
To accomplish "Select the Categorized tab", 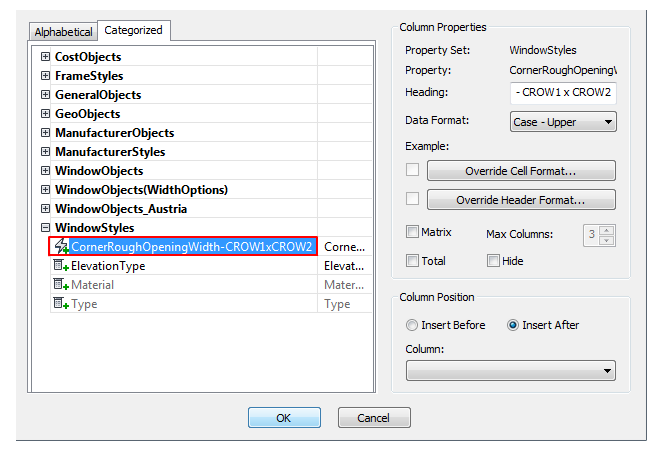I will 134,30.
